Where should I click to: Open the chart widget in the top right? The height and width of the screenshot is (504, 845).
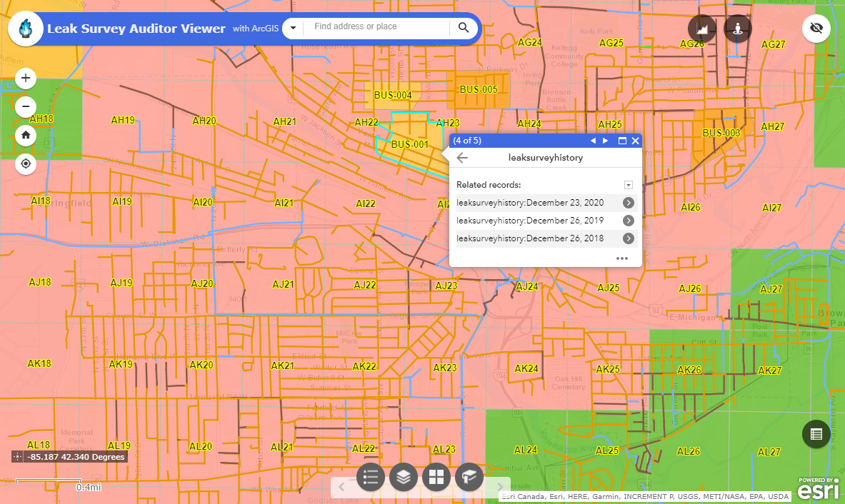click(x=701, y=29)
